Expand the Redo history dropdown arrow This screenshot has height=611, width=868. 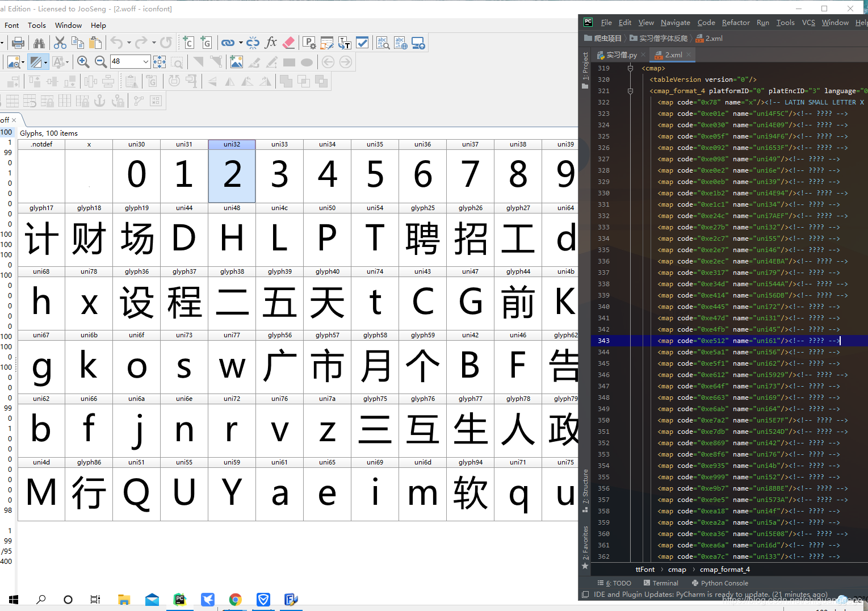tap(154, 43)
